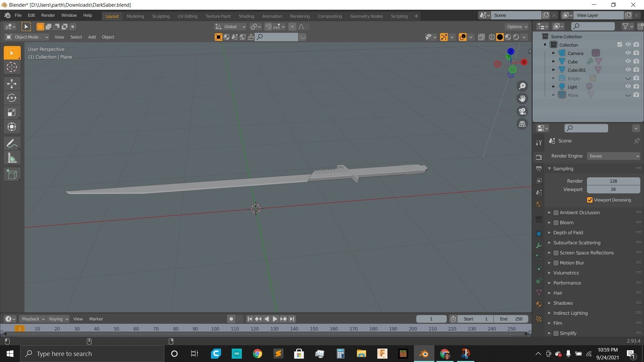644x362 pixels.
Task: Open the Render Engine Eevee dropdown
Action: click(613, 156)
